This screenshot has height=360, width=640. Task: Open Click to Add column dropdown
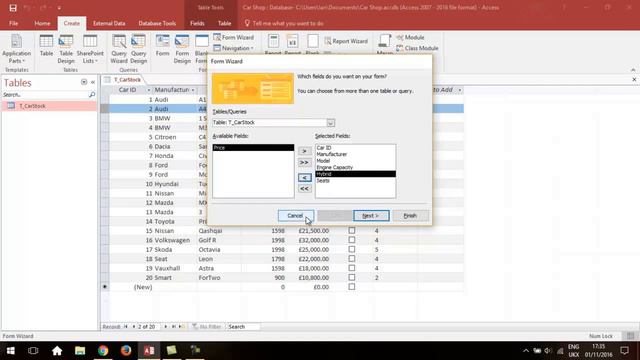tap(460, 90)
